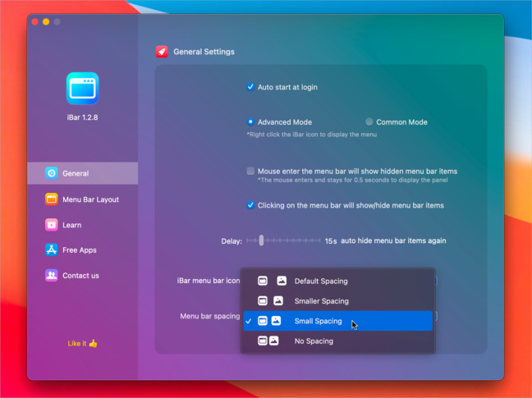The image size is (532, 398).
Task: Open the Free Apps section
Action: coord(82,249)
